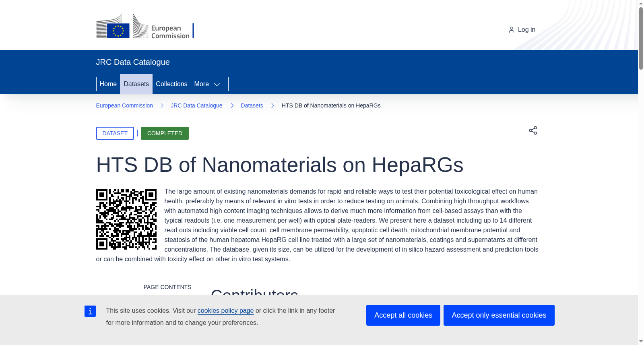This screenshot has height=345, width=644.
Task: Click the PAGE CONTENTS heading
Action: 167,287
